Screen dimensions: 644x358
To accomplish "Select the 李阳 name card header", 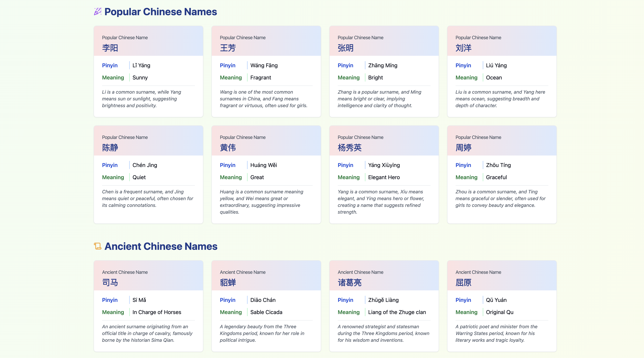I will [x=110, y=48].
